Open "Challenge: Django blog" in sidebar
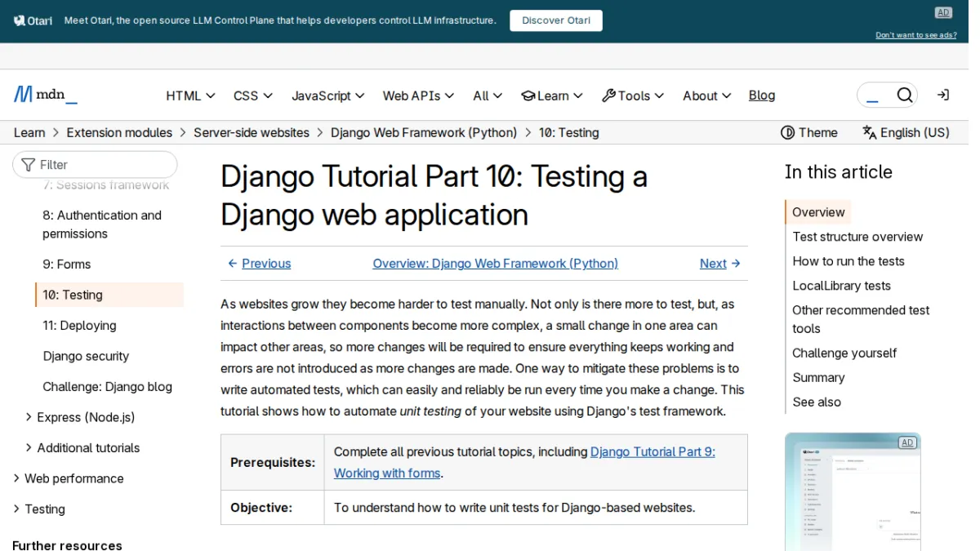 (x=108, y=387)
